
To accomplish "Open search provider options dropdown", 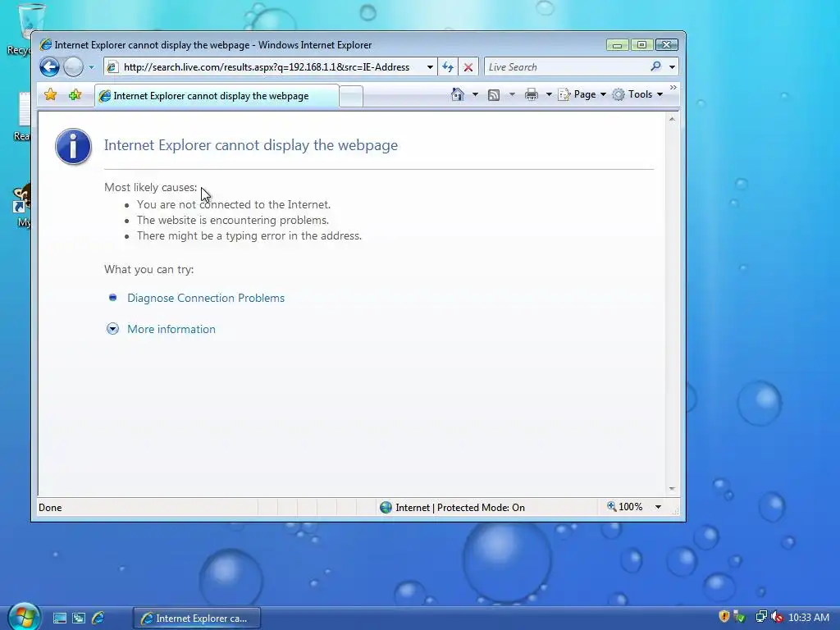I will (672, 67).
